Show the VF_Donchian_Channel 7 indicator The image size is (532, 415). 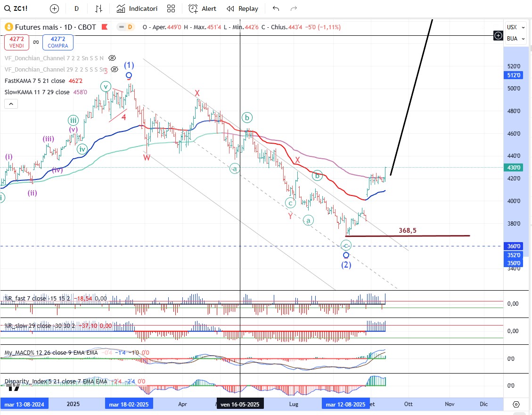pyautogui.click(x=112, y=58)
